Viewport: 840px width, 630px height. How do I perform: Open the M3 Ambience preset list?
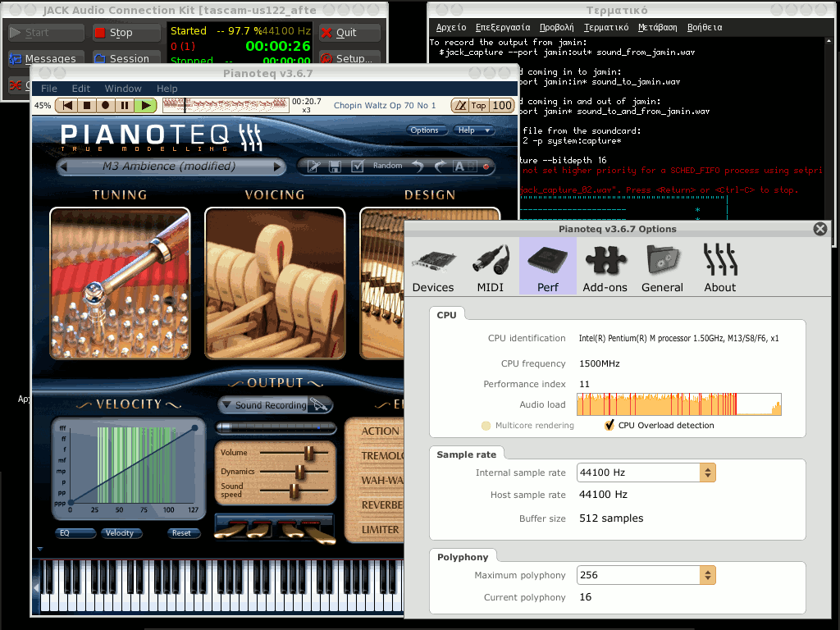(169, 167)
